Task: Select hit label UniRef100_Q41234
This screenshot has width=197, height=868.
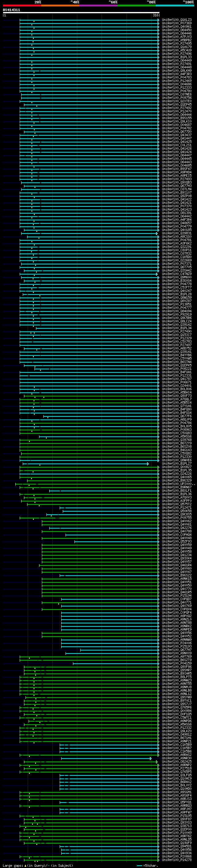Action: click(x=177, y=555)
